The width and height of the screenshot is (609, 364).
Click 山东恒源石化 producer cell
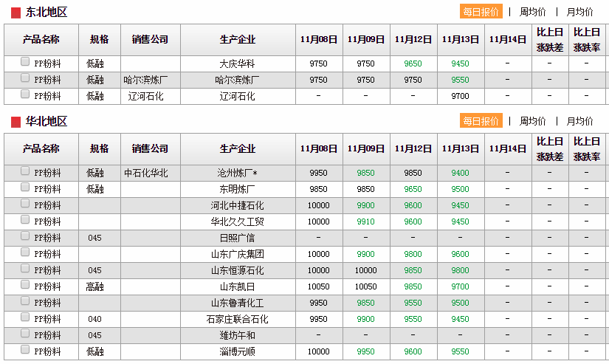[237, 270]
